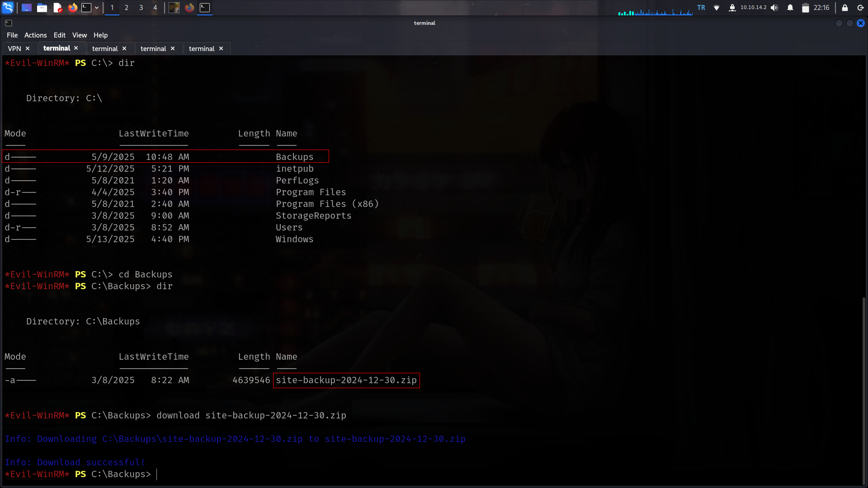Close the VPN tab
This screenshot has height=488, width=868.
coord(28,48)
